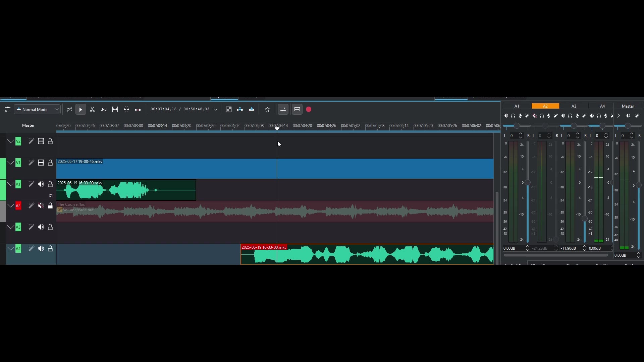Click the timeline playhead marker on ruler

click(x=277, y=129)
